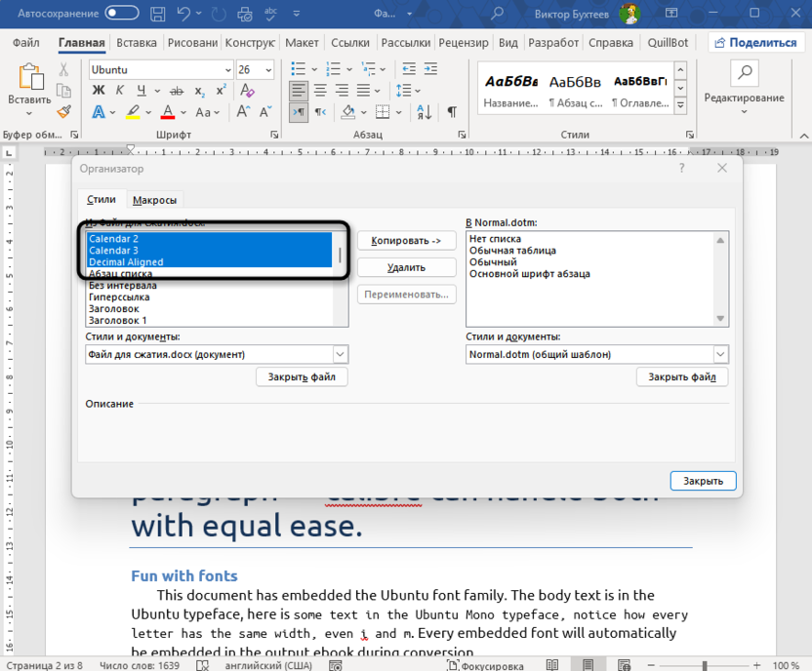The image size is (812, 671).
Task: Select 'Гиперссылка' in the styles list
Action: [122, 297]
